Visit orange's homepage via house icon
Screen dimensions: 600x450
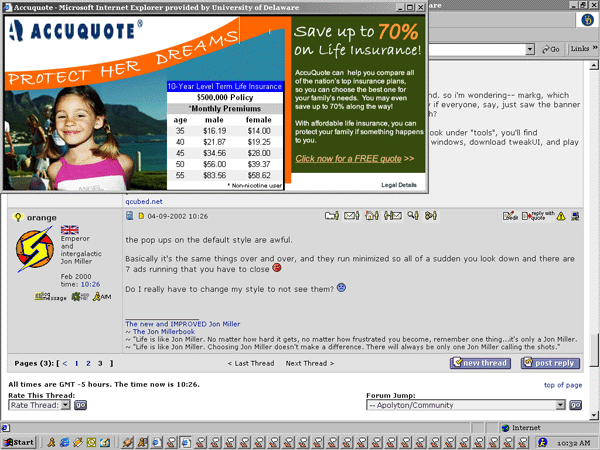pos(372,216)
